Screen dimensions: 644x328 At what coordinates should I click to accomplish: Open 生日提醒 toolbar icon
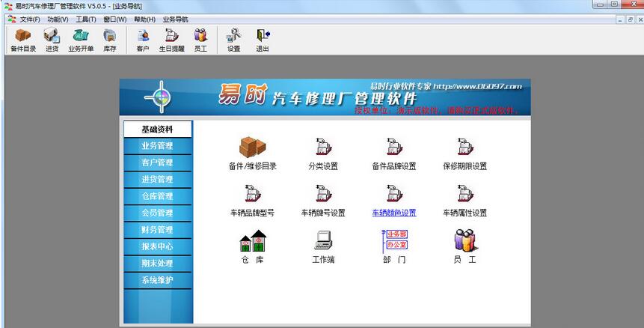[172, 40]
